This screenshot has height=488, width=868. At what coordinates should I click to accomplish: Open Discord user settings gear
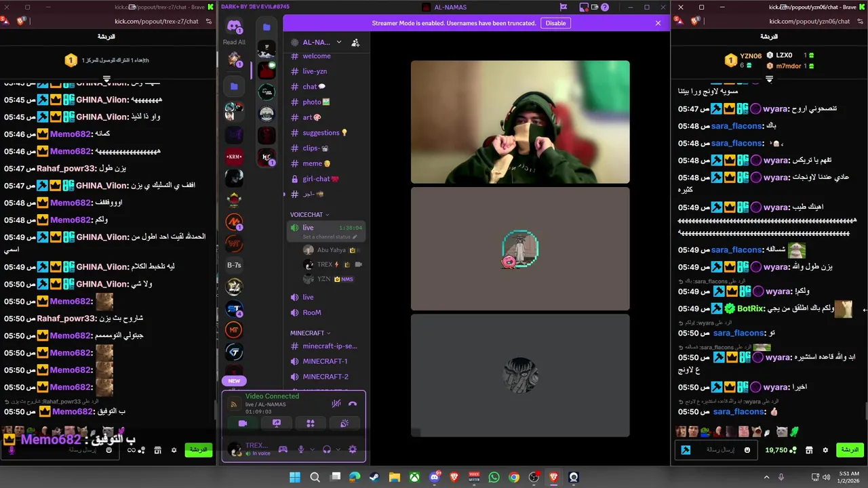352,449
